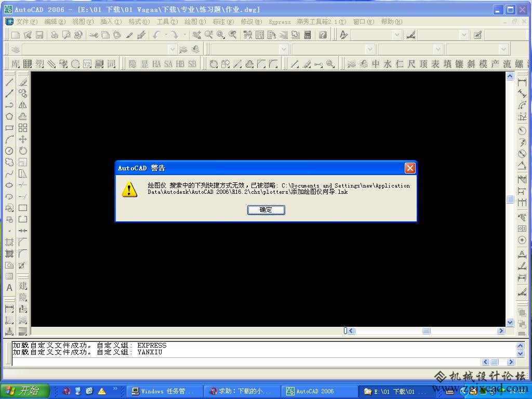The height and width of the screenshot is (399, 532).
Task: Select the Mirror modify tool
Action: pyautogui.click(x=23, y=105)
